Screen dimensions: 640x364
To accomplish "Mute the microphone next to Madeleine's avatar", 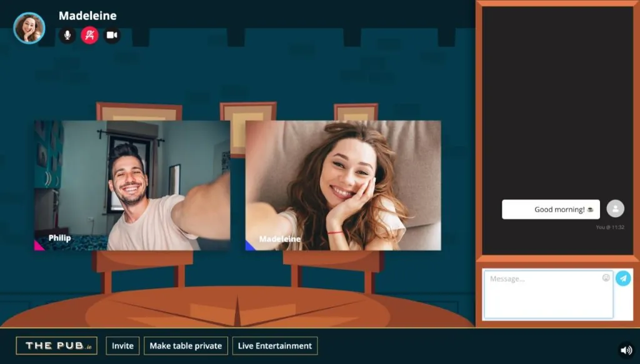I will click(67, 35).
